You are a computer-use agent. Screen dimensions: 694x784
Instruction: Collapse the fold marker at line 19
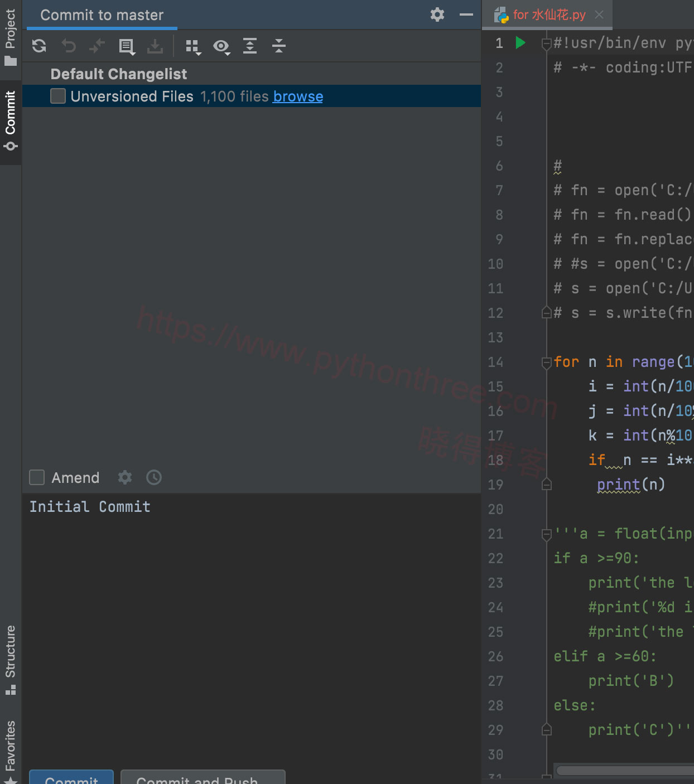pyautogui.click(x=547, y=485)
